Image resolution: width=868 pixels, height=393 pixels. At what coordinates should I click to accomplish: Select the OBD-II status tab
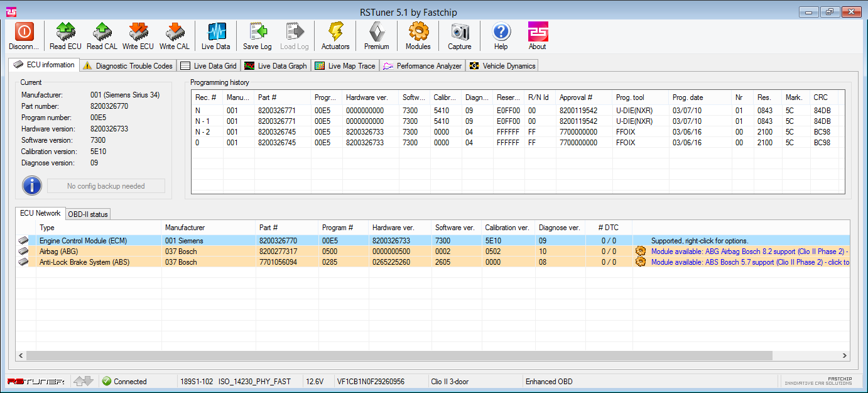click(x=88, y=214)
